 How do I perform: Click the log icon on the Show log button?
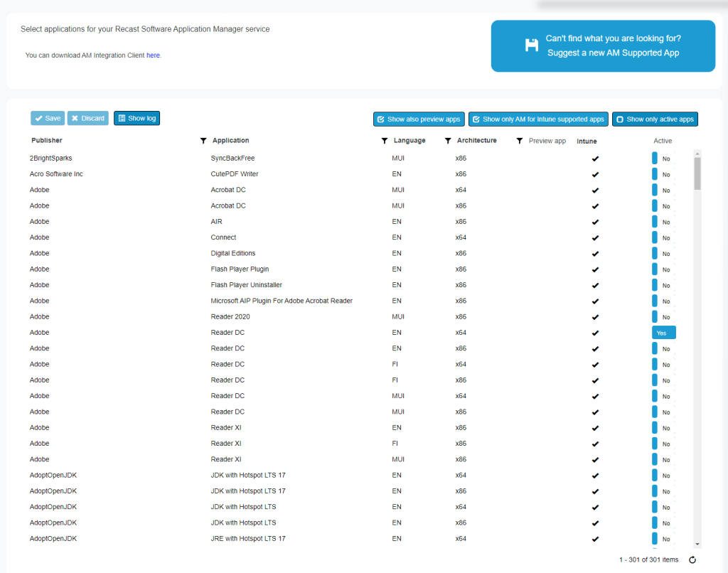click(122, 119)
